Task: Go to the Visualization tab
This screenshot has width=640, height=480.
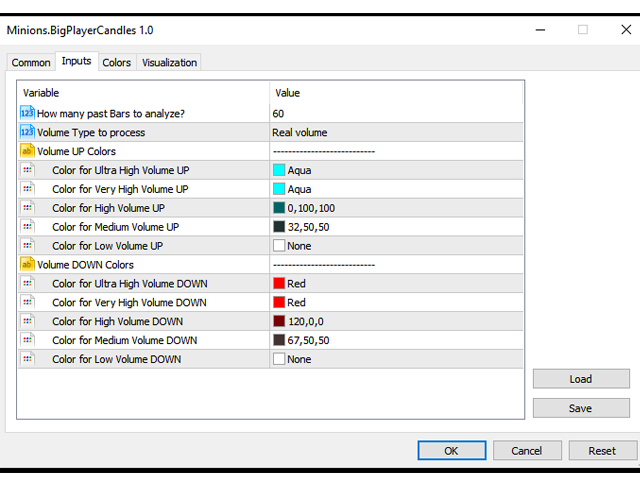Action: [169, 62]
